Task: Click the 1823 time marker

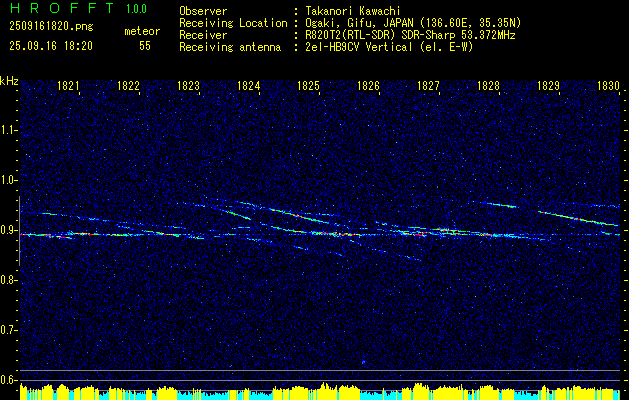Action: point(189,85)
